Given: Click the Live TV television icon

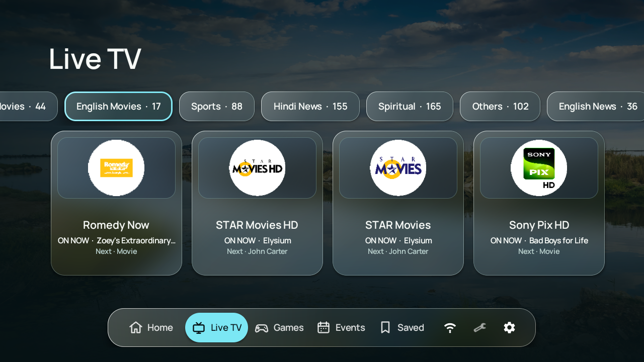Looking at the screenshot, I should point(199,328).
